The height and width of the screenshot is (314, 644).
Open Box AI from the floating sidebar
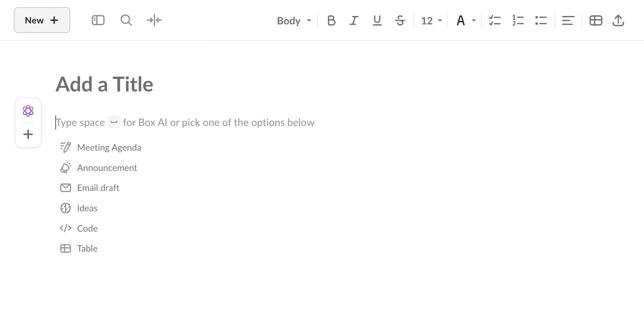(28, 111)
